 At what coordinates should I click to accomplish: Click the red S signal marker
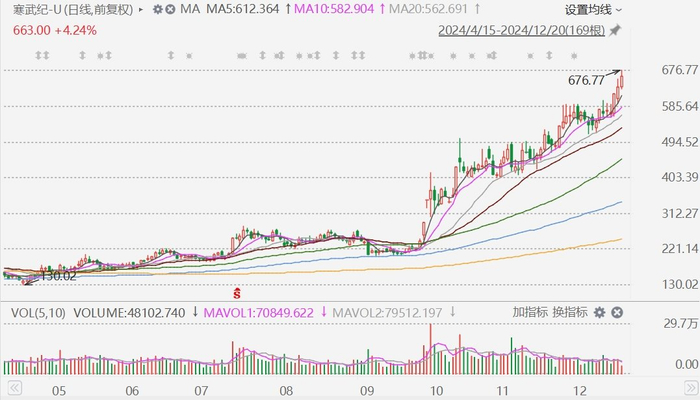pyautogui.click(x=237, y=293)
